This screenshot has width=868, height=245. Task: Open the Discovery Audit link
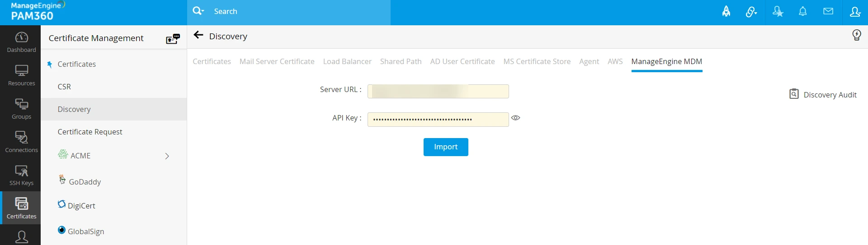(823, 94)
